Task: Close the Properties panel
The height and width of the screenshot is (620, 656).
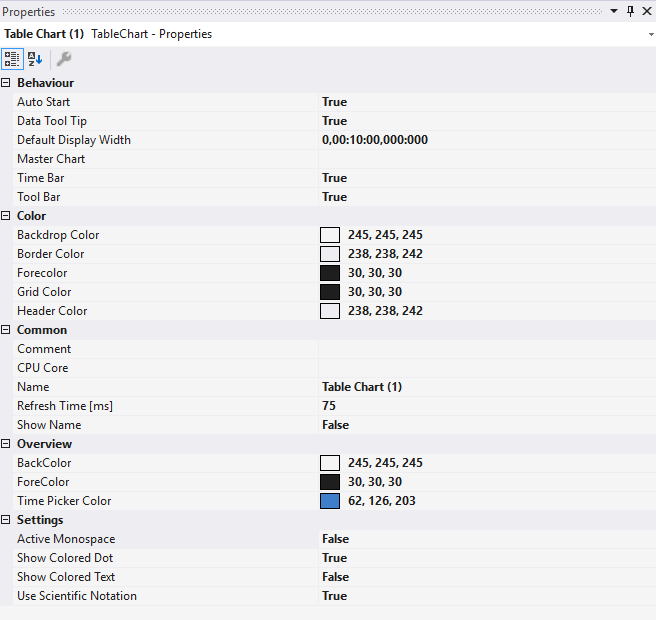Action: [x=646, y=11]
